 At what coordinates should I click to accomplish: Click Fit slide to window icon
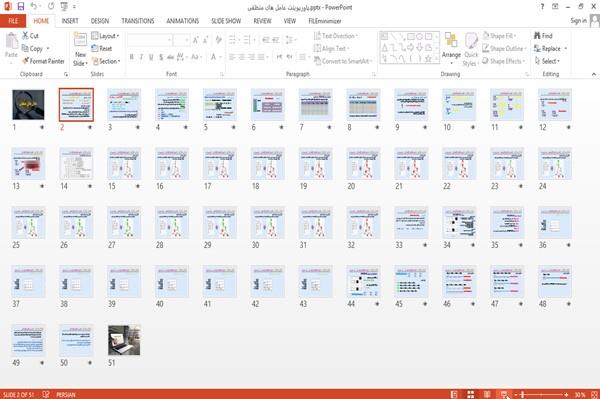point(594,394)
